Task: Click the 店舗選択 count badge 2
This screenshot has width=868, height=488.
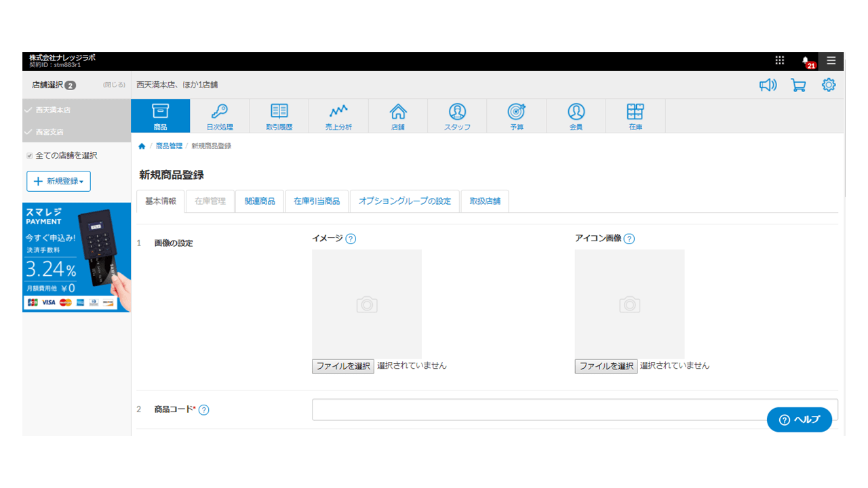Action: click(x=71, y=85)
